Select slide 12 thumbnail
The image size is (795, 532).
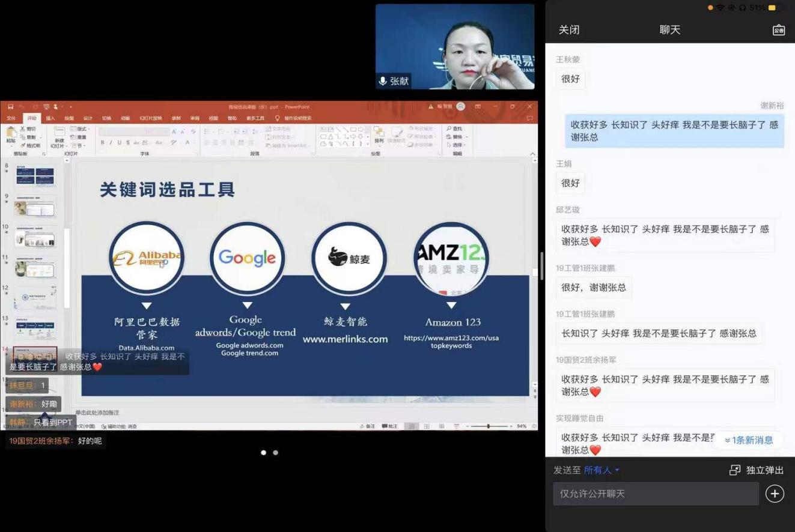(35, 298)
